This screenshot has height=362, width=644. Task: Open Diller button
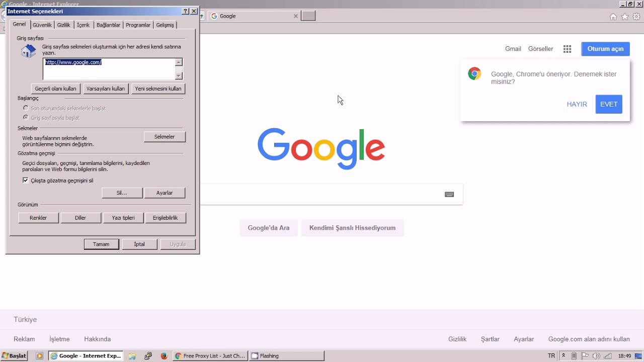pos(80,218)
